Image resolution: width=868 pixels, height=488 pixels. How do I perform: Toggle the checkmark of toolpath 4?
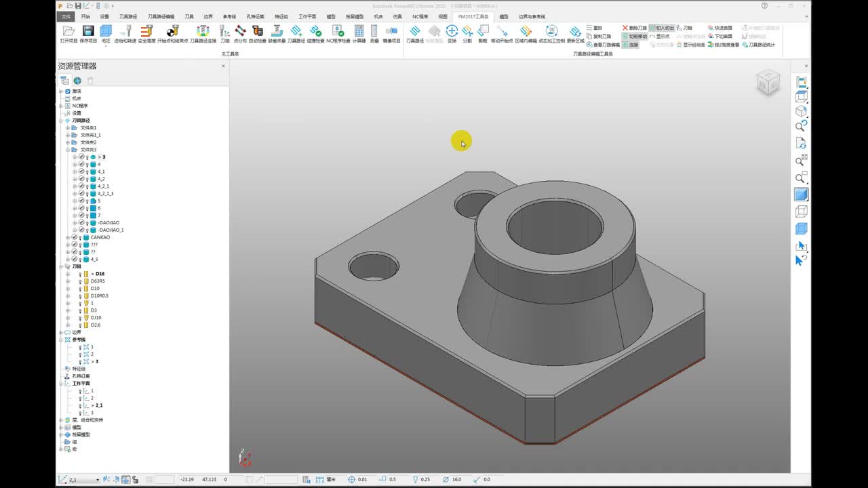coord(81,164)
